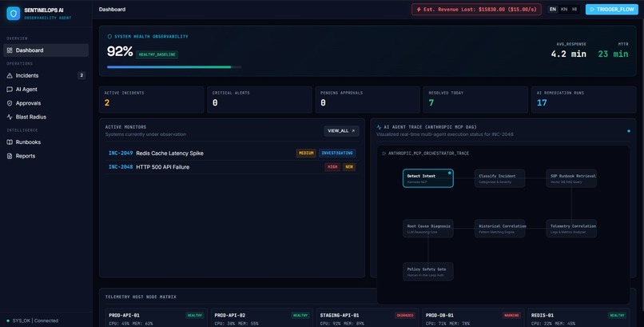This screenshot has height=327, width=644.
Task: Click the system health progress bar
Action: point(174,67)
